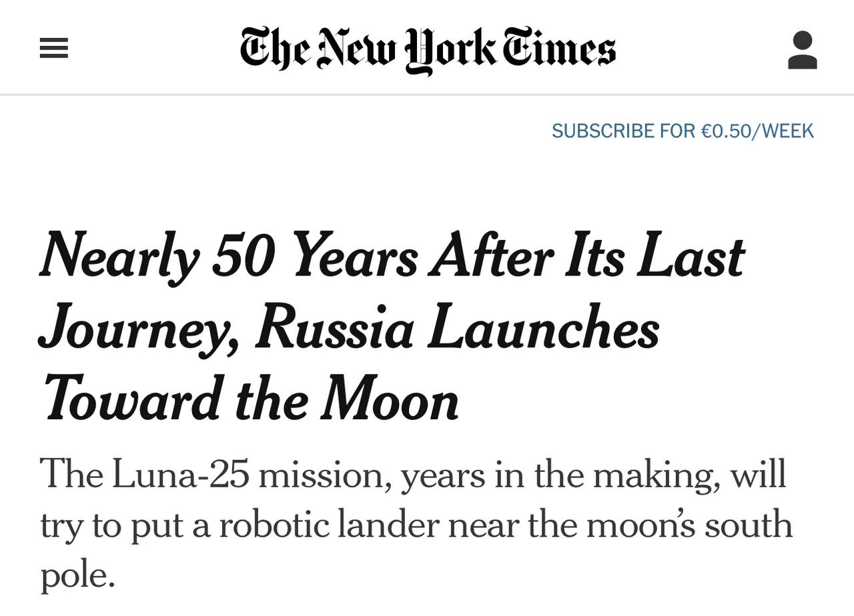Open the hamburger sections menu

pos(54,49)
